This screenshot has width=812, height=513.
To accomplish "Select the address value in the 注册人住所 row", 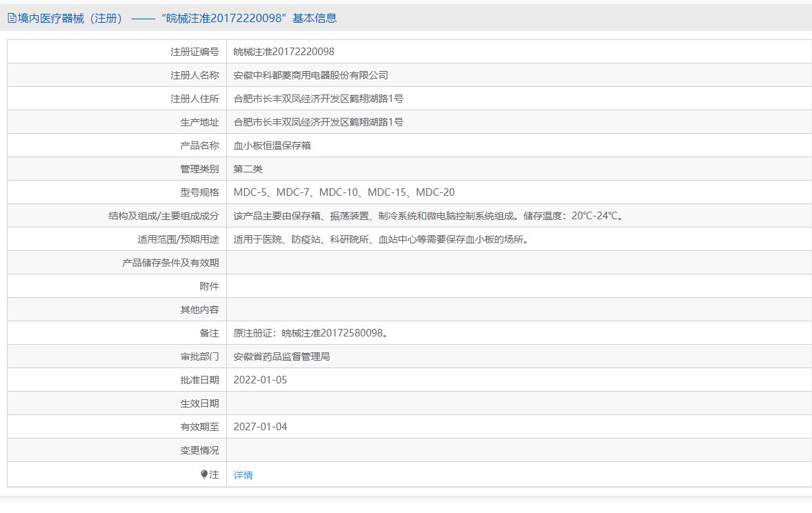I will coord(319,99).
